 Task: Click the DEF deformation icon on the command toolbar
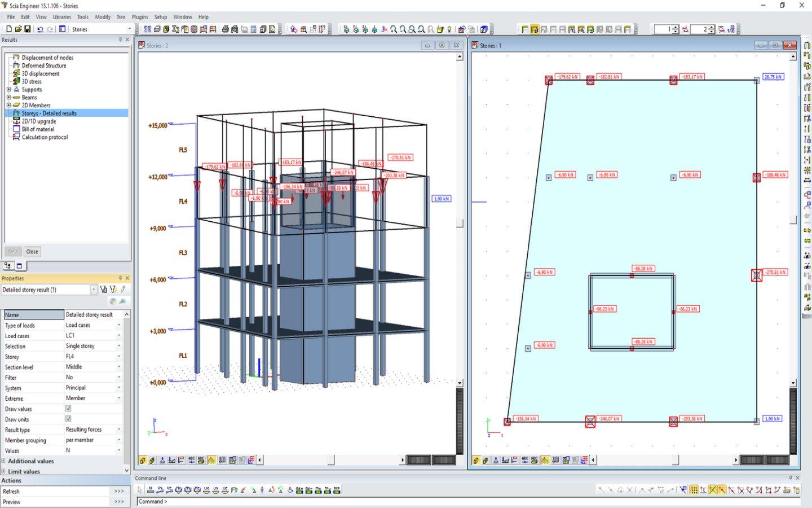click(337, 490)
